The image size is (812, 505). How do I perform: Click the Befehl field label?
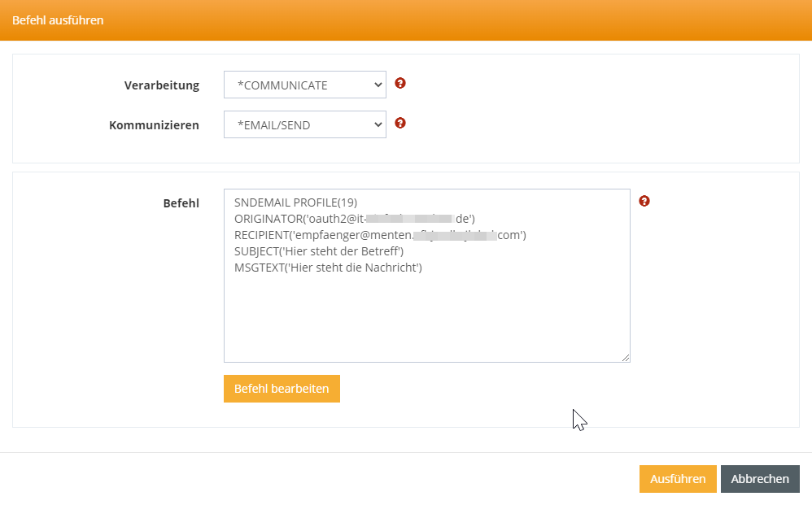[181, 203]
